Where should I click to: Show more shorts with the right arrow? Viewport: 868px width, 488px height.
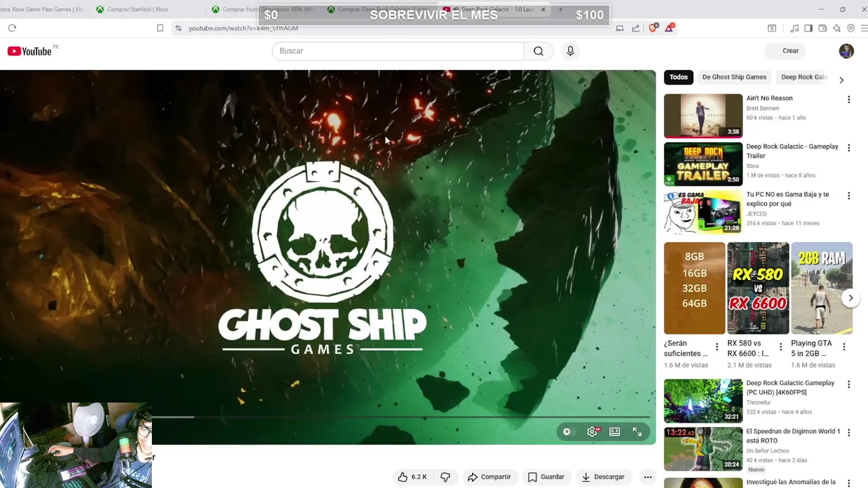pyautogui.click(x=850, y=298)
